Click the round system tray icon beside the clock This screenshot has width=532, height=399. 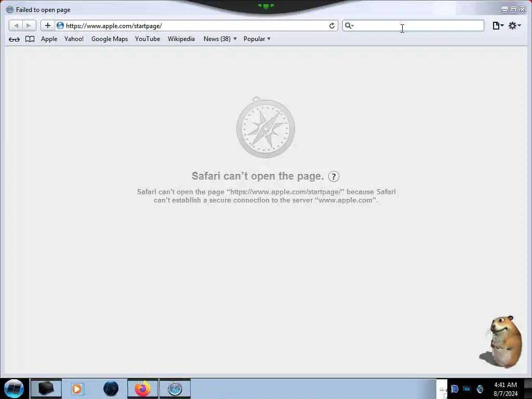pyautogui.click(x=480, y=389)
